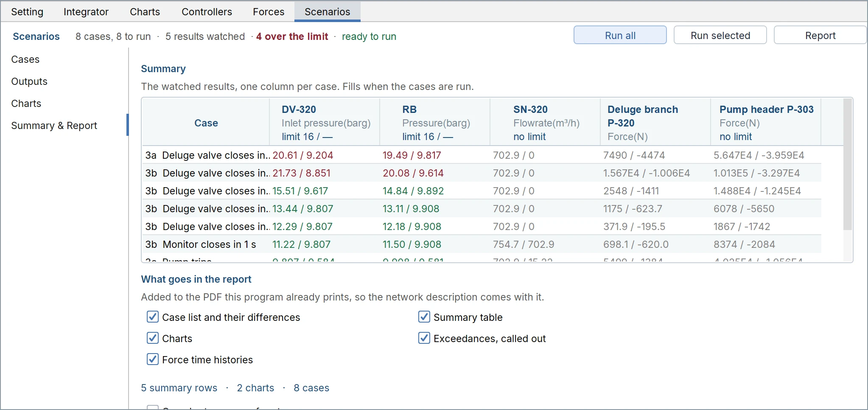Click the SN-320 Flowrate column header
This screenshot has height=410, width=868.
pyautogui.click(x=545, y=123)
